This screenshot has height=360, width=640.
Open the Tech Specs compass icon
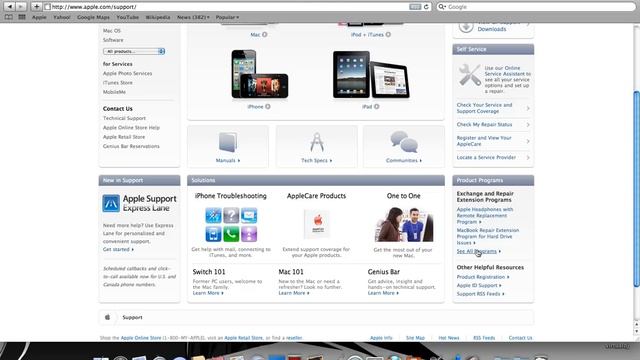tap(317, 142)
